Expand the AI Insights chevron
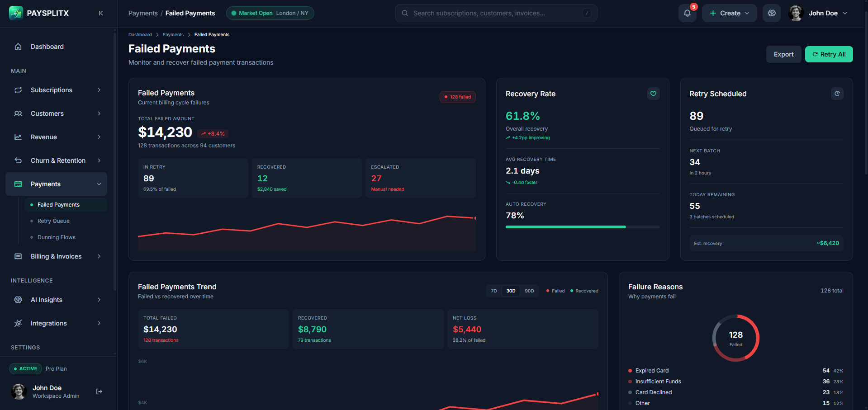Viewport: 868px width, 410px height. pyautogui.click(x=99, y=300)
